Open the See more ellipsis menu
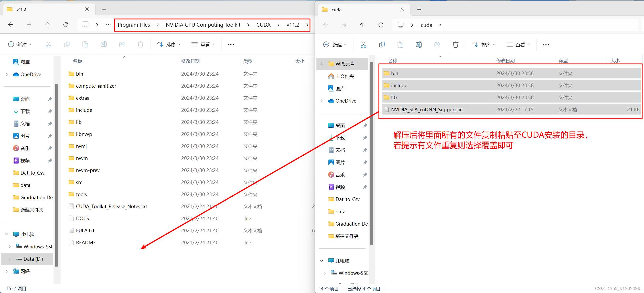 pos(230,44)
